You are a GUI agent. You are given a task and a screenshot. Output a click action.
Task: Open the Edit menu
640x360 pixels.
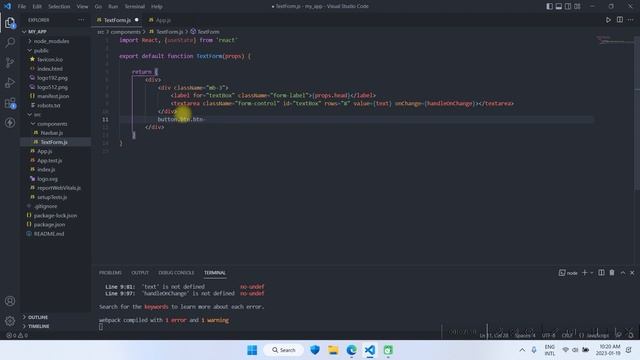pyautogui.click(x=37, y=6)
